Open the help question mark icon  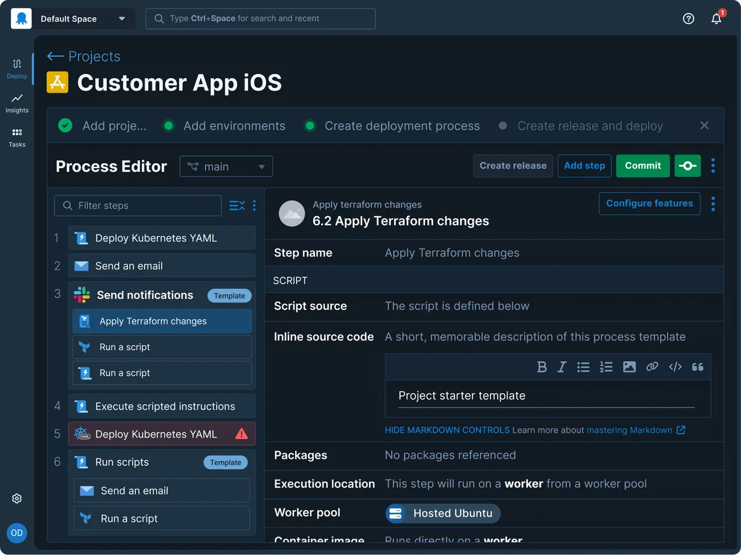tap(689, 19)
